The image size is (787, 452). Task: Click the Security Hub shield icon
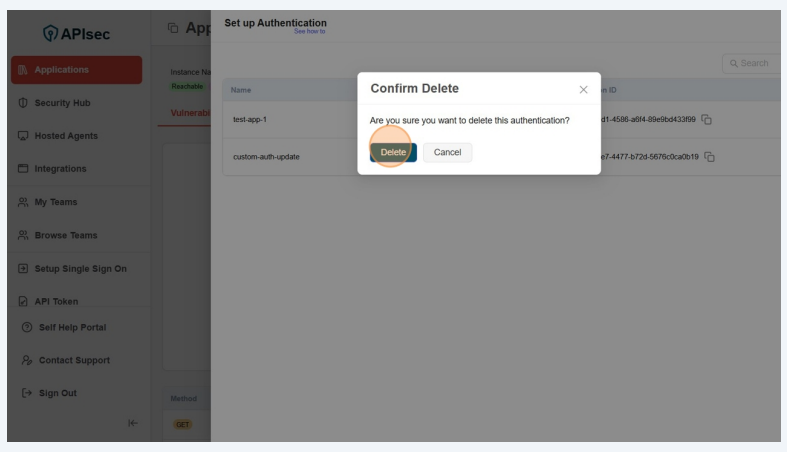click(x=23, y=103)
